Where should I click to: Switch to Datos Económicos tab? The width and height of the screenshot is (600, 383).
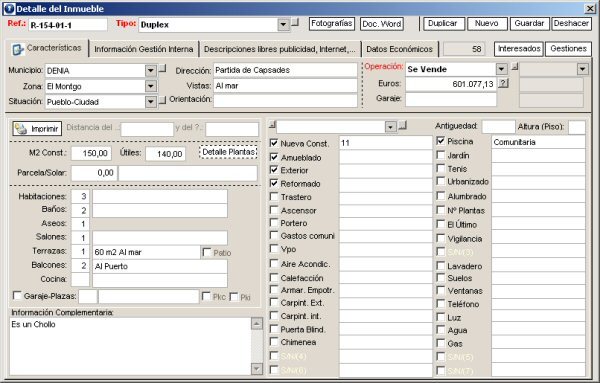[399, 49]
